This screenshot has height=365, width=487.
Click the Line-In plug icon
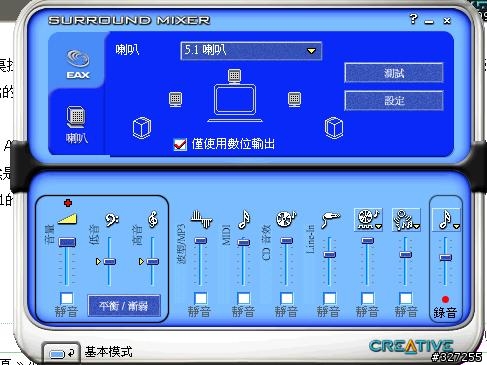330,220
